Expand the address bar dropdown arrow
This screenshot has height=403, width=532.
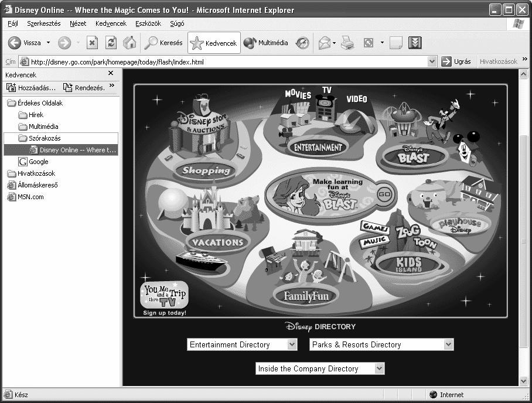[432, 62]
